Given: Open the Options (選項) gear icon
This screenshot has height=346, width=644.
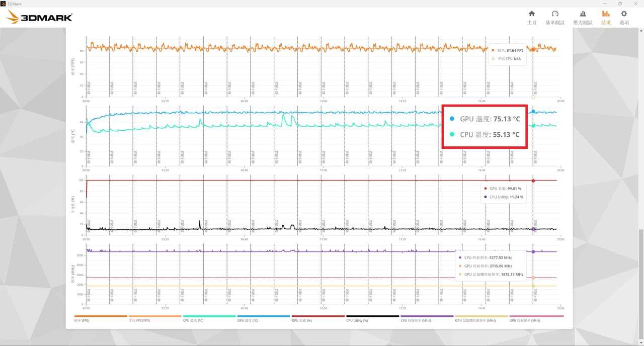Looking at the screenshot, I should [624, 17].
